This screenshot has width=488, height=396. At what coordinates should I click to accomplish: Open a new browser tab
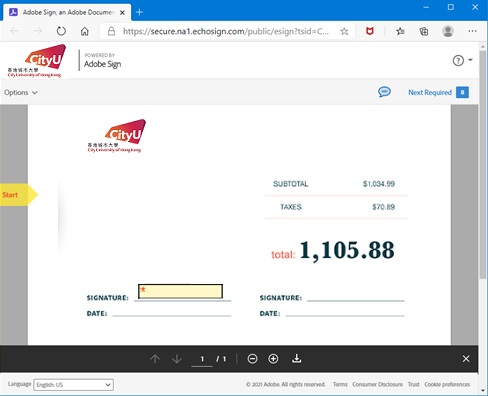[x=139, y=12]
